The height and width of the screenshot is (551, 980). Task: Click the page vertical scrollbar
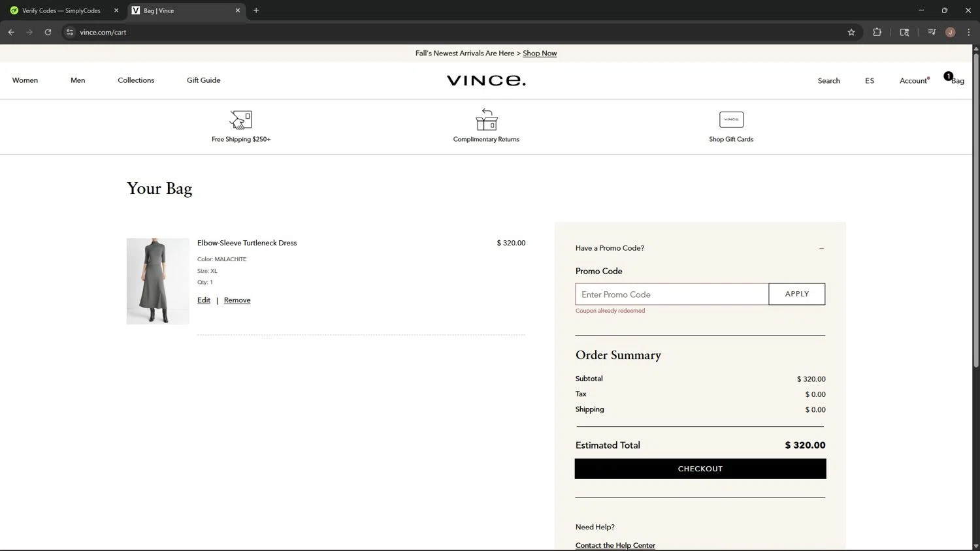976,212
